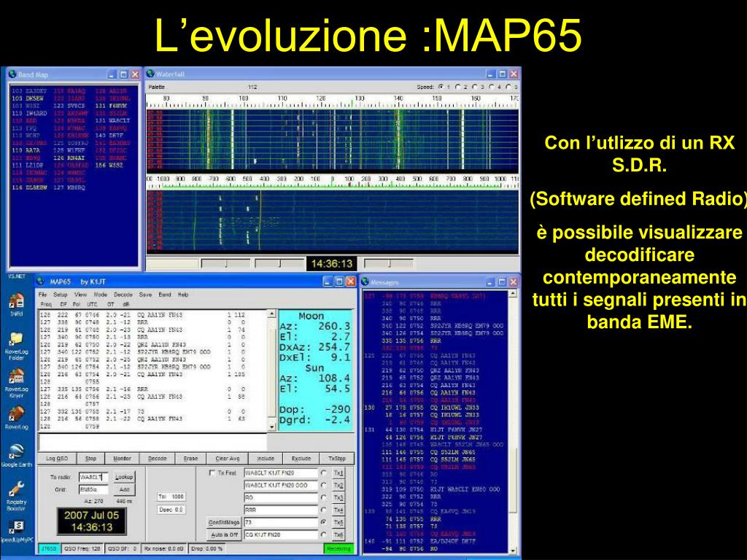Open Google Earth from the desktop
The image size is (747, 560).
point(16,454)
